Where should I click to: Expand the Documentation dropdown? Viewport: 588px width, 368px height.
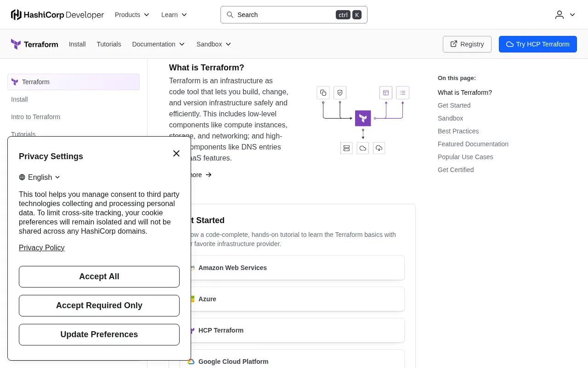point(158,44)
